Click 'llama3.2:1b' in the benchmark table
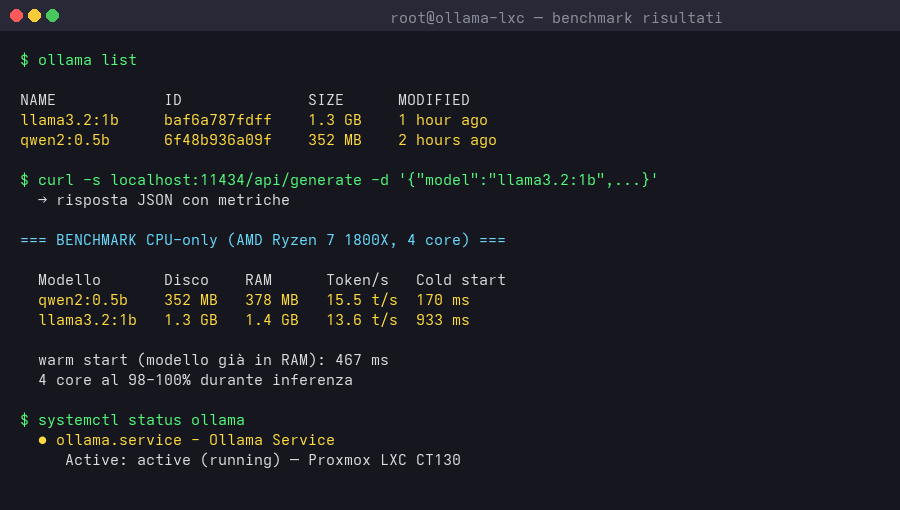 point(87,320)
